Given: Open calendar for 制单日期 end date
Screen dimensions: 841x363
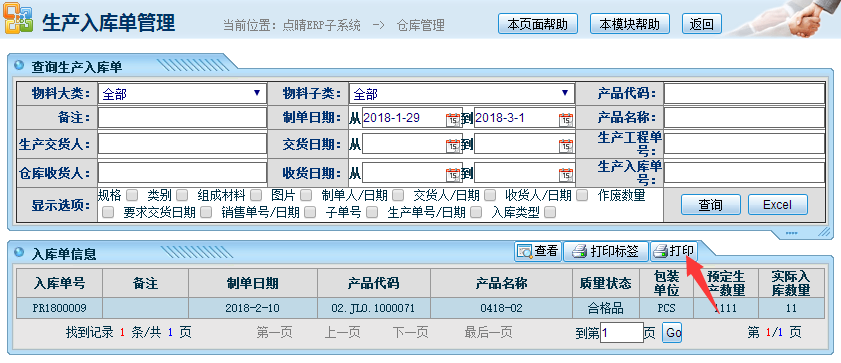Looking at the screenshot, I should [x=566, y=119].
